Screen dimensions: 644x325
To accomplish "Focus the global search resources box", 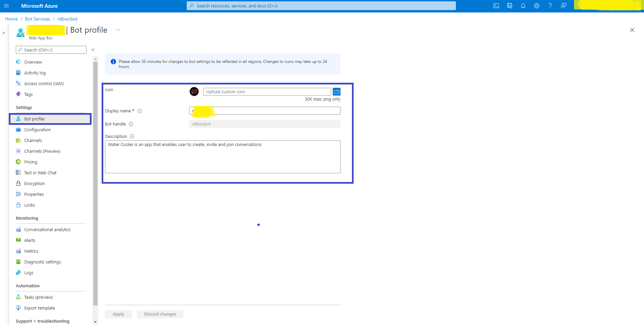I will tap(321, 6).
